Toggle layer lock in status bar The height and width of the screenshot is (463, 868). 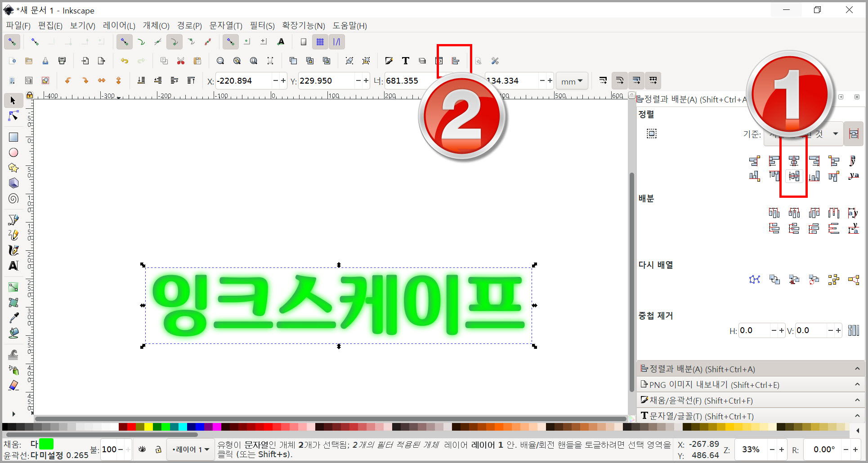point(158,449)
